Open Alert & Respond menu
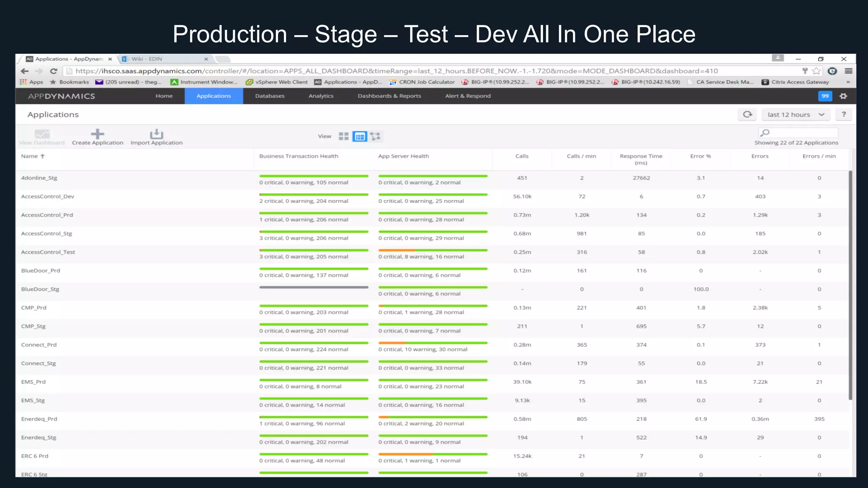The width and height of the screenshot is (868, 488). click(468, 96)
